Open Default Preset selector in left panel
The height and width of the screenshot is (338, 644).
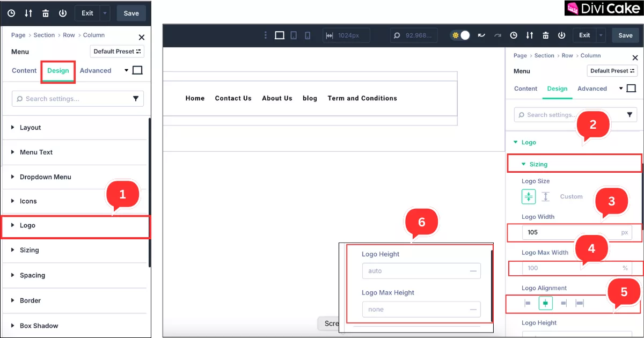point(117,52)
